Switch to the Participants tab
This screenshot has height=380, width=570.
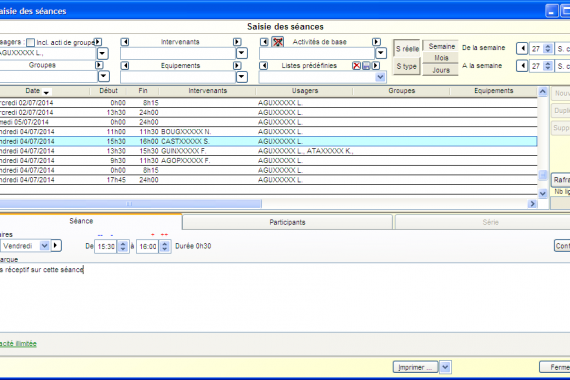coord(287,222)
